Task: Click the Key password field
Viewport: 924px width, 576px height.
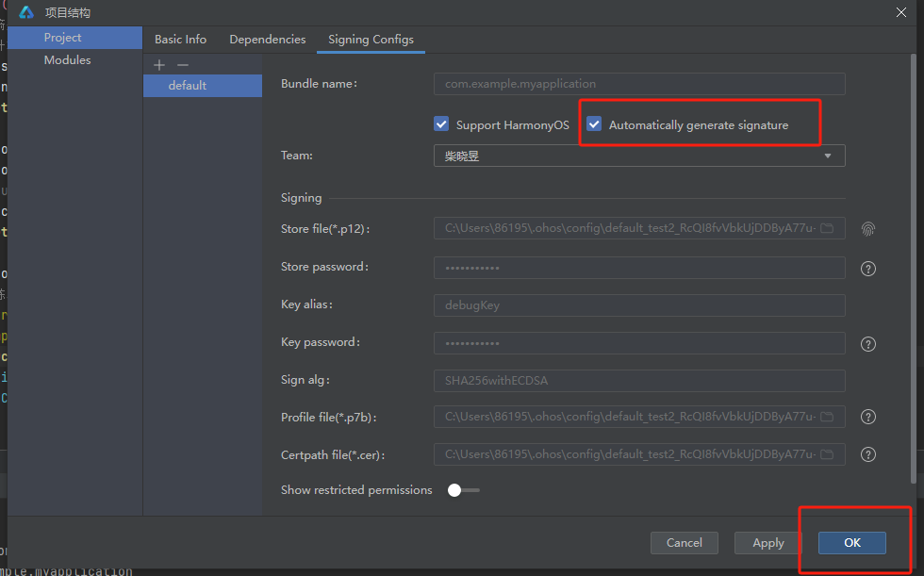Action: click(639, 343)
